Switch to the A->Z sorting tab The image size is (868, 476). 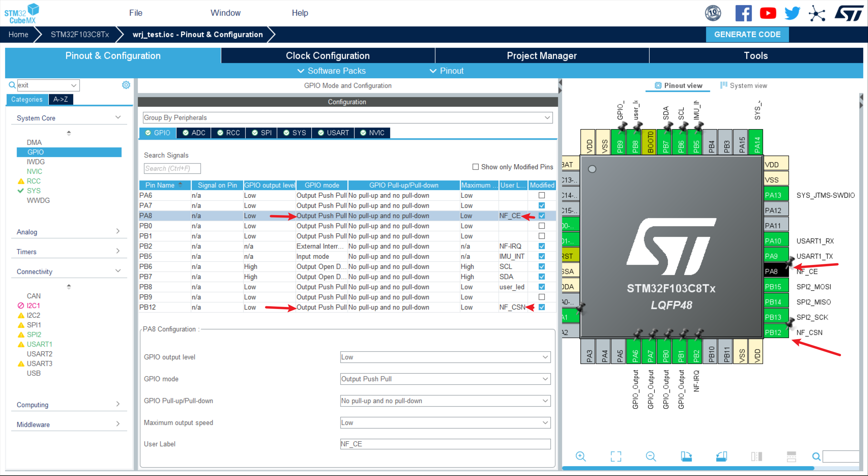pyautogui.click(x=60, y=99)
